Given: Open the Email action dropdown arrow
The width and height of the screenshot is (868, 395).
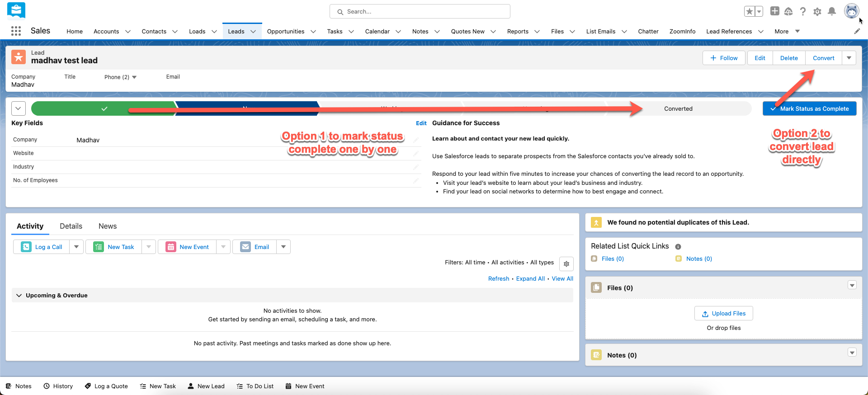Looking at the screenshot, I should tap(283, 247).
